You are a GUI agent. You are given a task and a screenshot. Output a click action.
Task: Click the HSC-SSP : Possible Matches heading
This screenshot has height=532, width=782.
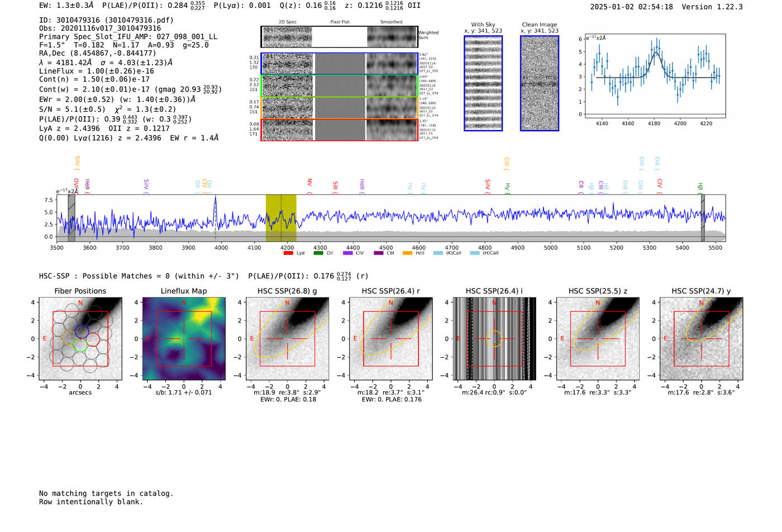tap(139, 276)
